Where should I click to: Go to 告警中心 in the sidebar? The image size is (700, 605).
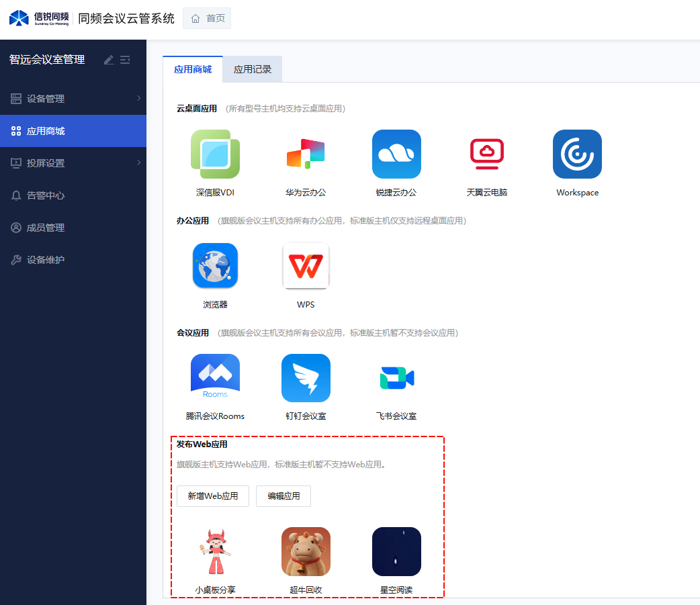pos(46,195)
